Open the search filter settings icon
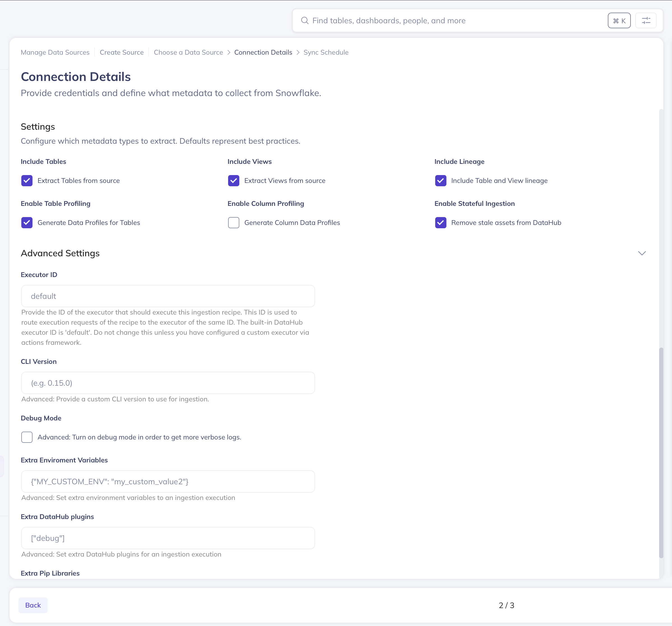Image resolution: width=672 pixels, height=626 pixels. pyautogui.click(x=646, y=21)
